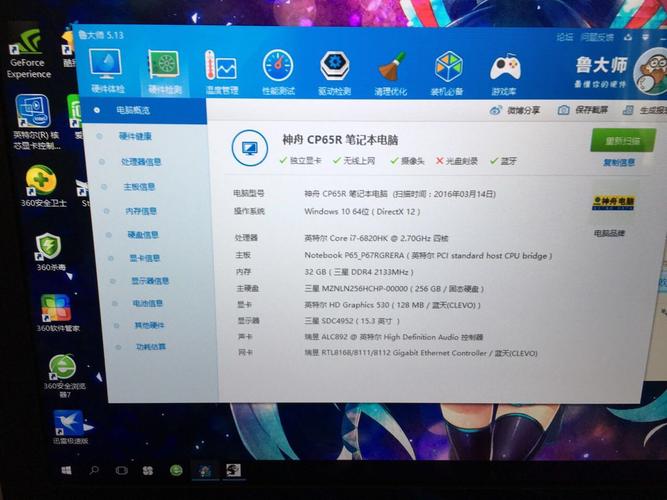Select 电脑概览 in the sidebar
Screen dimensions: 667x500
(x=143, y=110)
